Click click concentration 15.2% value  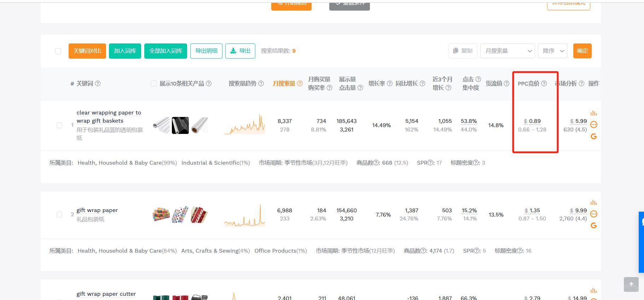[x=469, y=211]
